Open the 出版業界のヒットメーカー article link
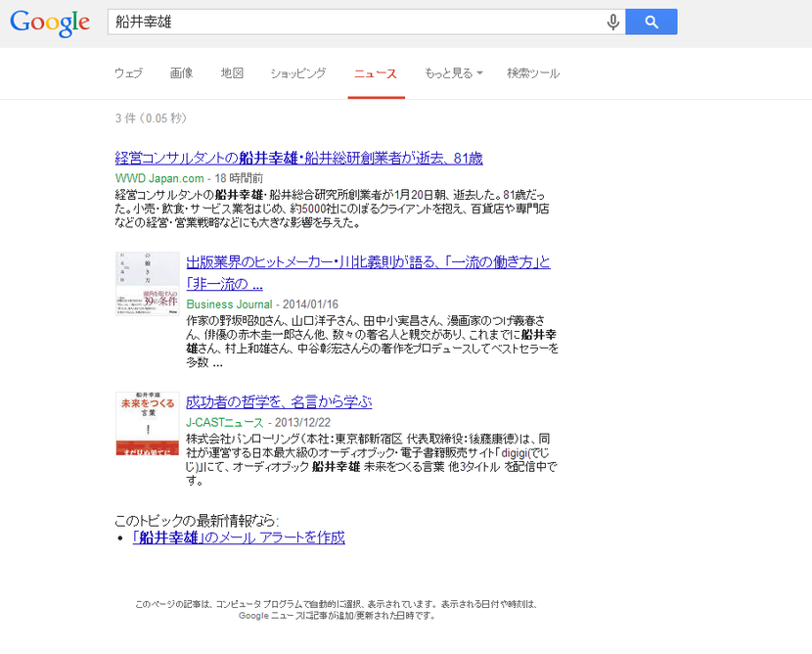This screenshot has width=812, height=654. click(368, 272)
